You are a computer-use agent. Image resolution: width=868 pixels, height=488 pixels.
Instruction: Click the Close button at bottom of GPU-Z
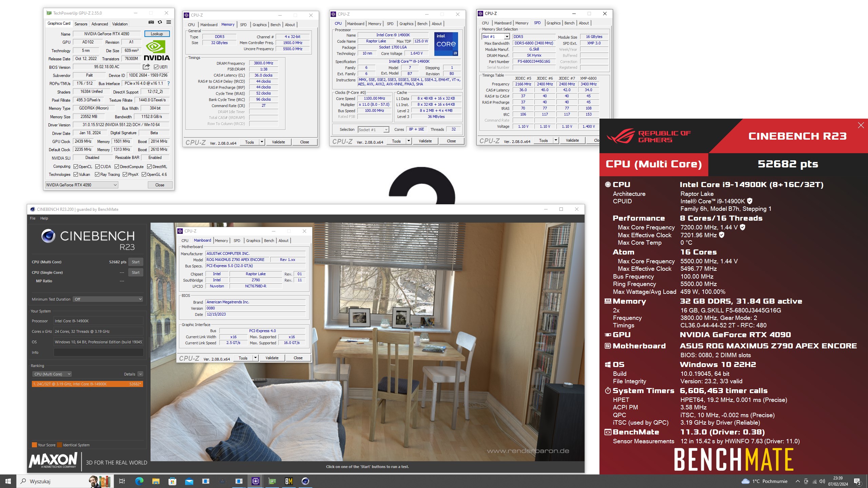(x=160, y=185)
